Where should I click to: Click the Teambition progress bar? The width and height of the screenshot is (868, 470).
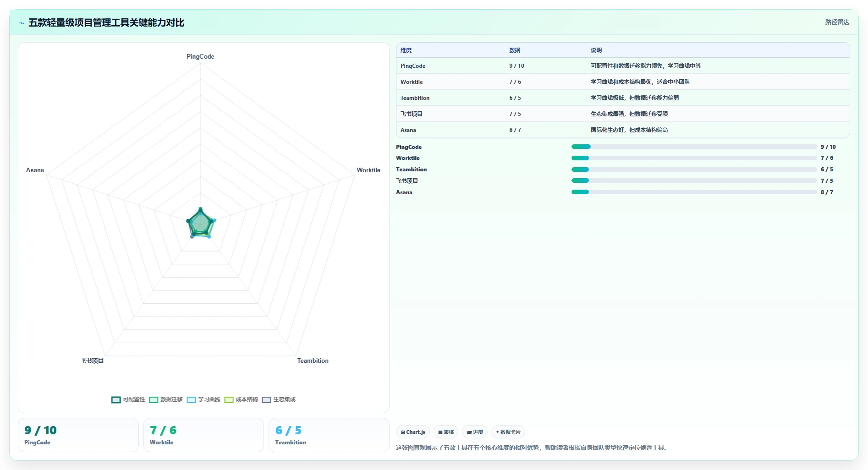[x=694, y=169]
